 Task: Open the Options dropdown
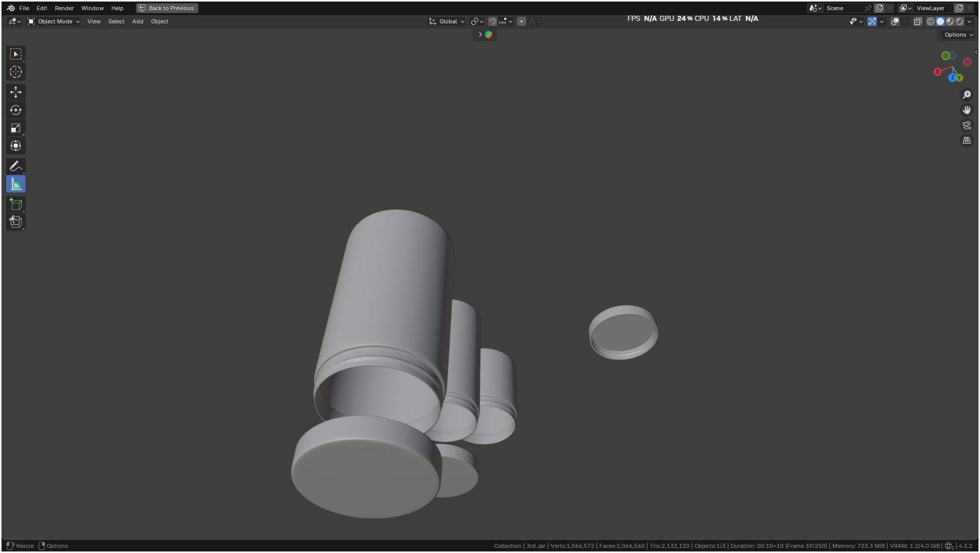958,35
